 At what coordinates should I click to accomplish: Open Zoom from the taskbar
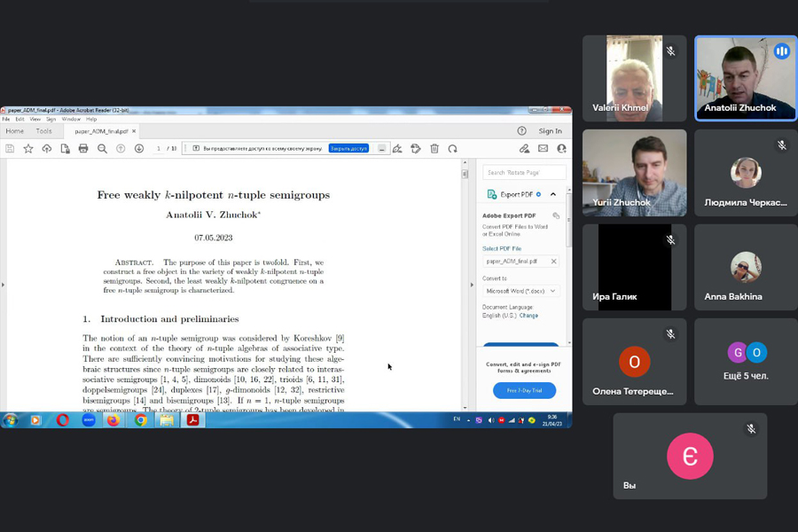89,420
